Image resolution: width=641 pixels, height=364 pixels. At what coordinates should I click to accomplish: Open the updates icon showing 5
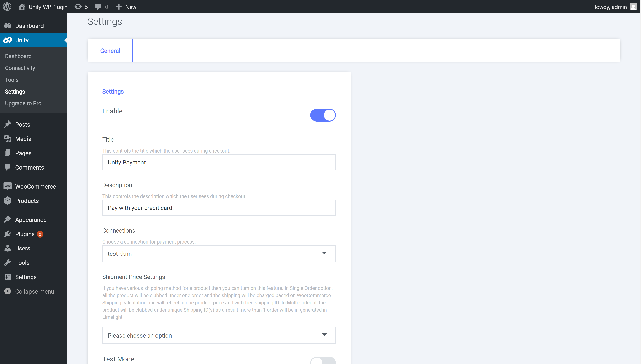[78, 7]
